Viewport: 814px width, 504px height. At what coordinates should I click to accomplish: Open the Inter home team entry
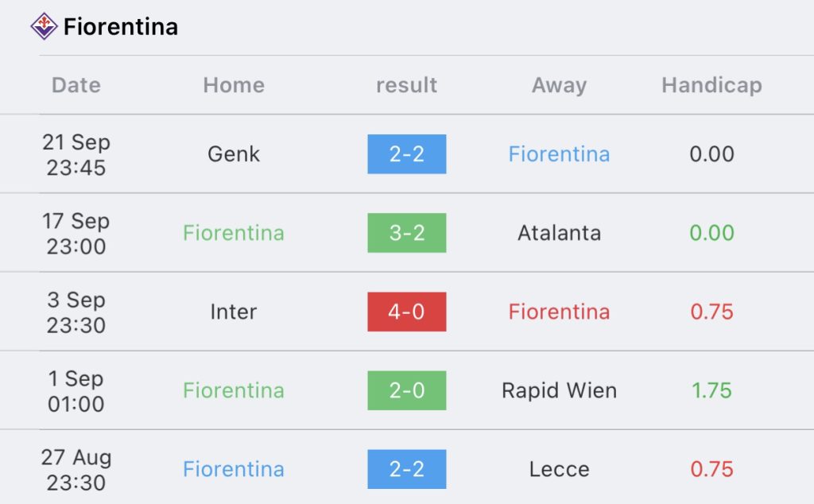coord(234,312)
